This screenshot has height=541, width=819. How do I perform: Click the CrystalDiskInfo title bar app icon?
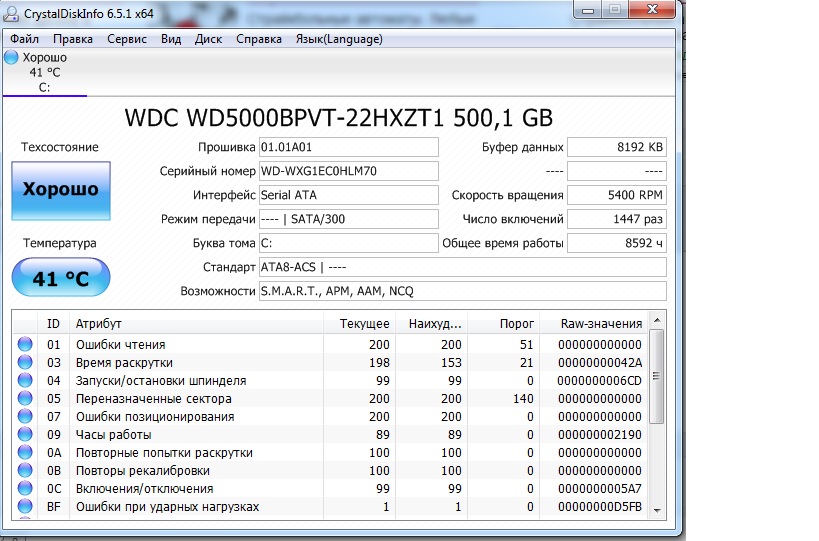(x=11, y=14)
